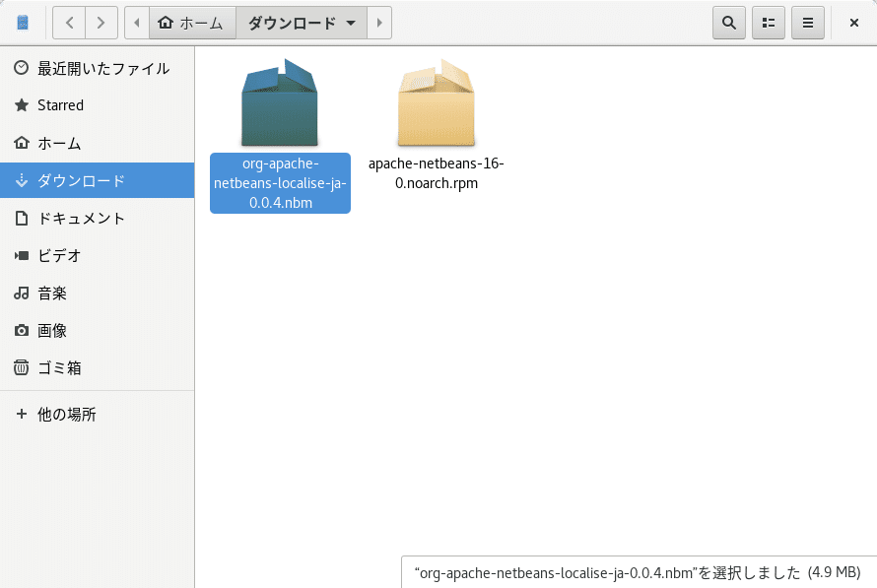Open 他の場所 in sidebar
Image resolution: width=877 pixels, height=588 pixels.
(x=98, y=415)
